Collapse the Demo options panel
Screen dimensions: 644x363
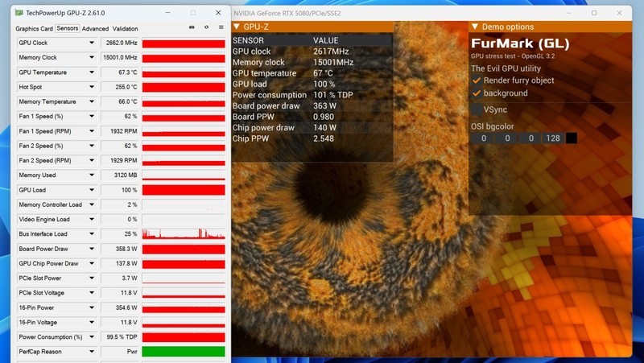475,27
